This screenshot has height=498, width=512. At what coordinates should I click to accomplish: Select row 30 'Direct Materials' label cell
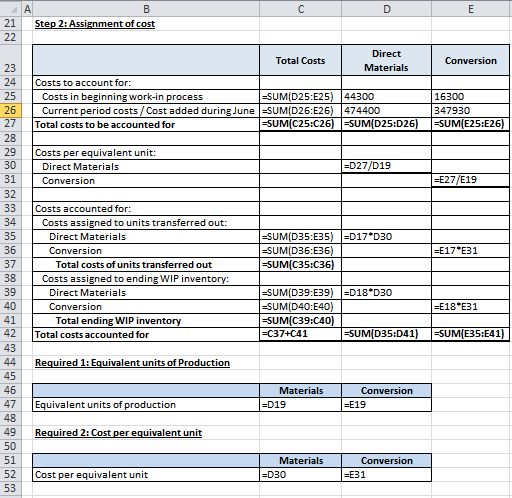pos(146,166)
